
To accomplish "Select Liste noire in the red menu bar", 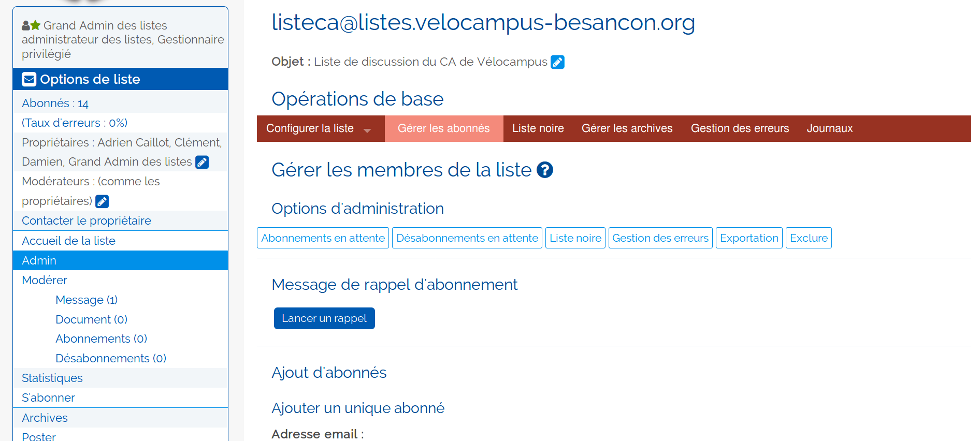I will tap(538, 128).
